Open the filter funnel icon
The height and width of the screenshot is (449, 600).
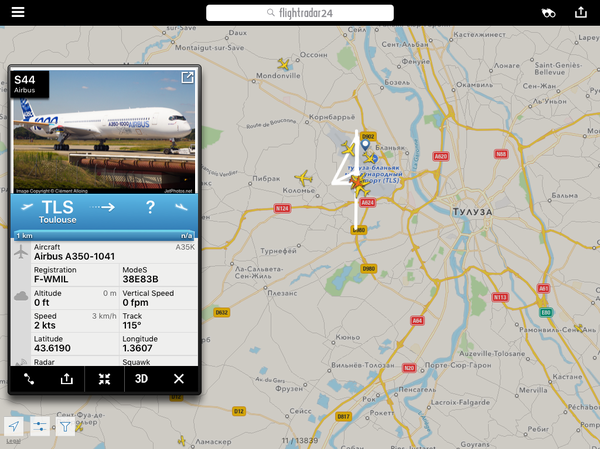(x=65, y=426)
